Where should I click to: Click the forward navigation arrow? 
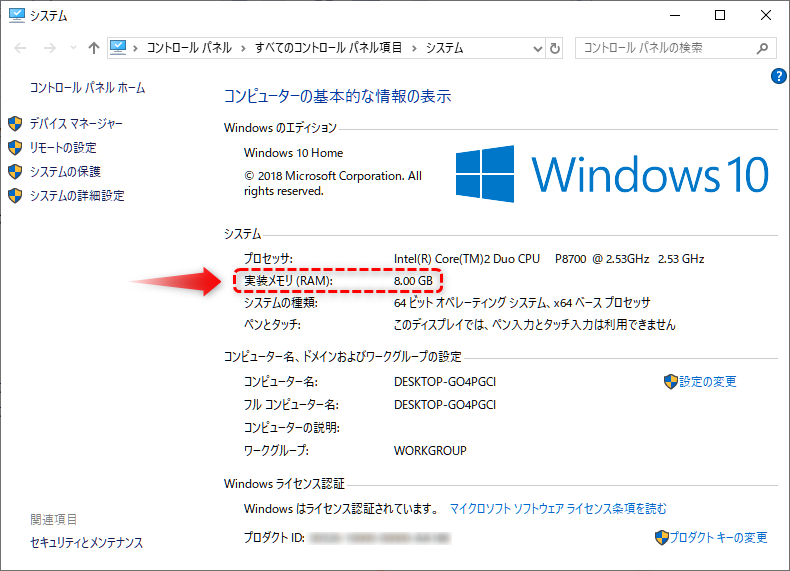[x=49, y=48]
